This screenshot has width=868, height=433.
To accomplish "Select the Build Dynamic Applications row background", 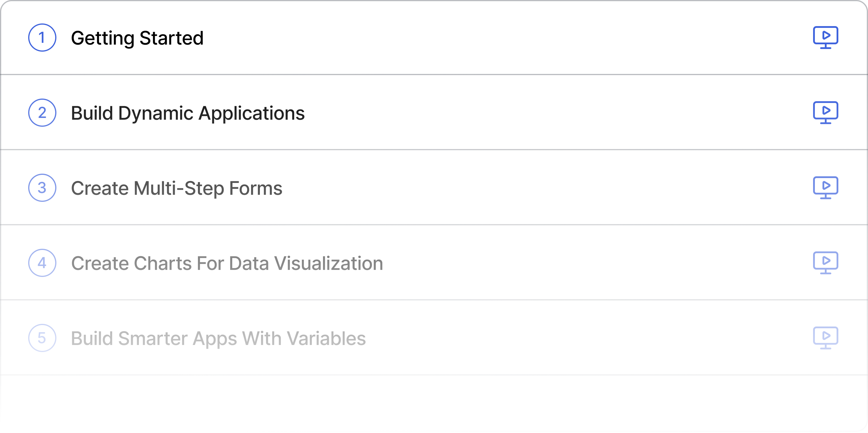I will (x=434, y=112).
